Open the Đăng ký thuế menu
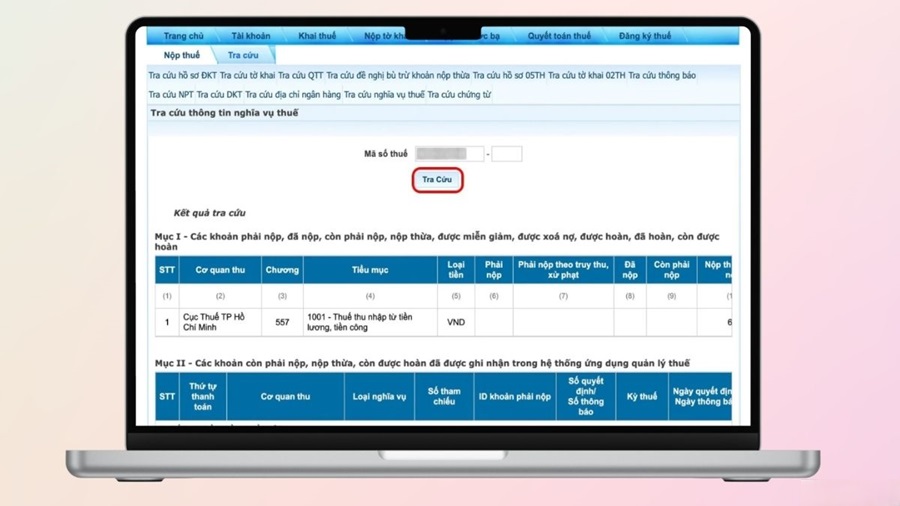The image size is (900, 506). click(x=645, y=36)
